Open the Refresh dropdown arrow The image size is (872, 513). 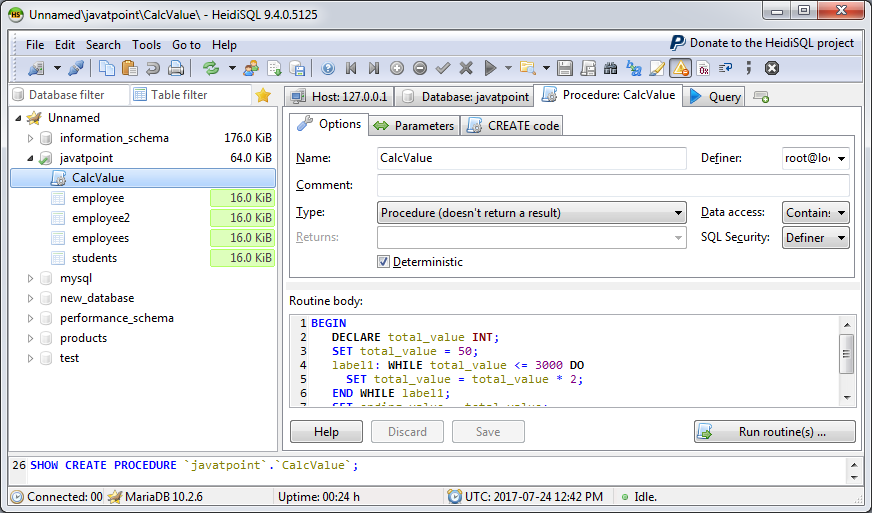pyautogui.click(x=232, y=68)
